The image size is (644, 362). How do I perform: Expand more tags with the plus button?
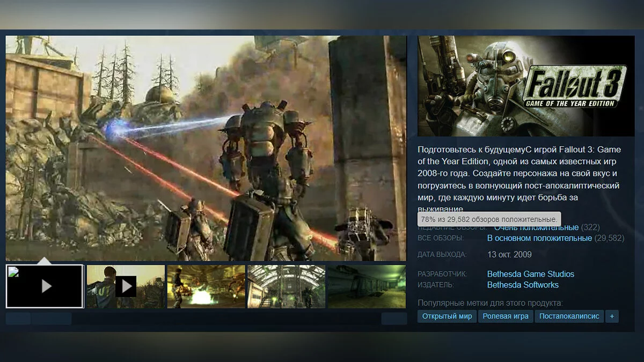coord(612,316)
